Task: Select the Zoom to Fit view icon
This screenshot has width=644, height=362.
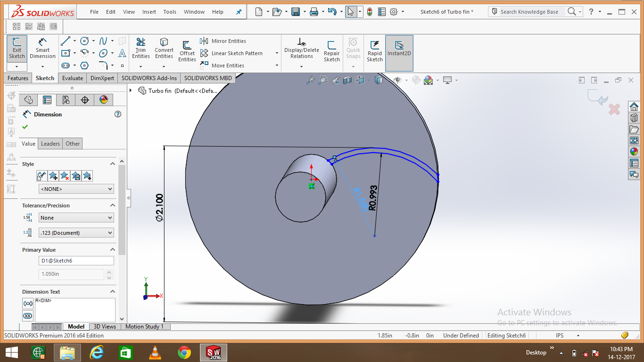Action: [x=310, y=80]
